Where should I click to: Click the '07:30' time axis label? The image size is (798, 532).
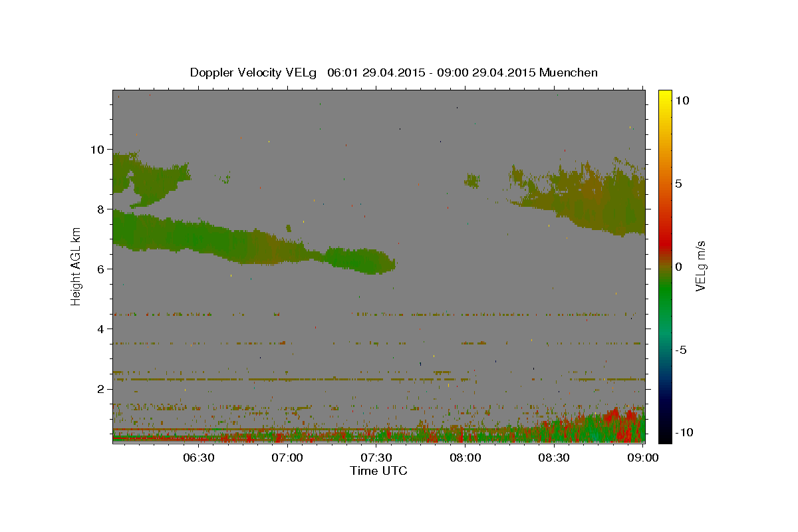377,458
